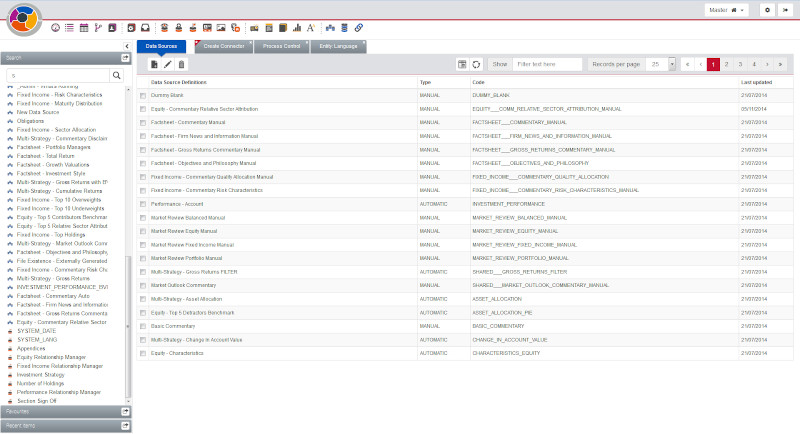
Task: Click the column layout icon beside refresh
Action: pos(462,64)
